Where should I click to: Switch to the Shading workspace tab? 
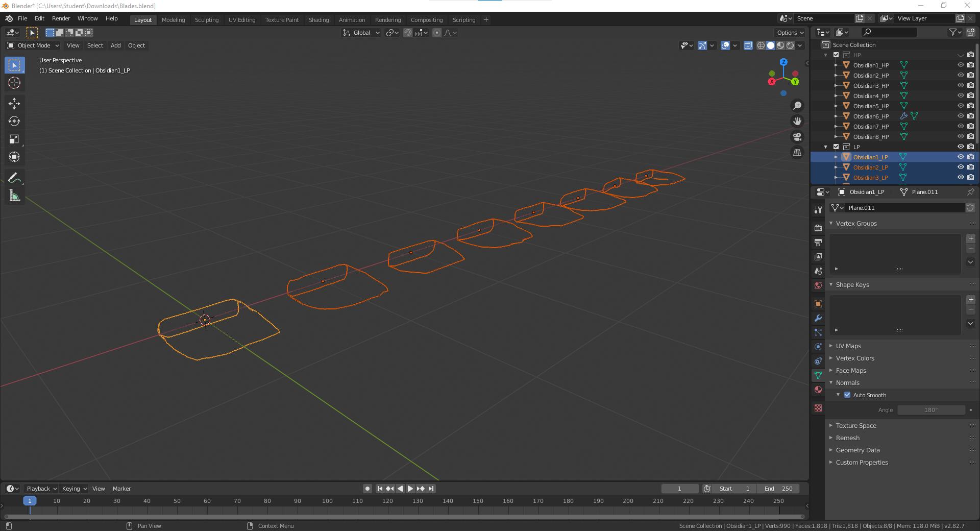(318, 20)
